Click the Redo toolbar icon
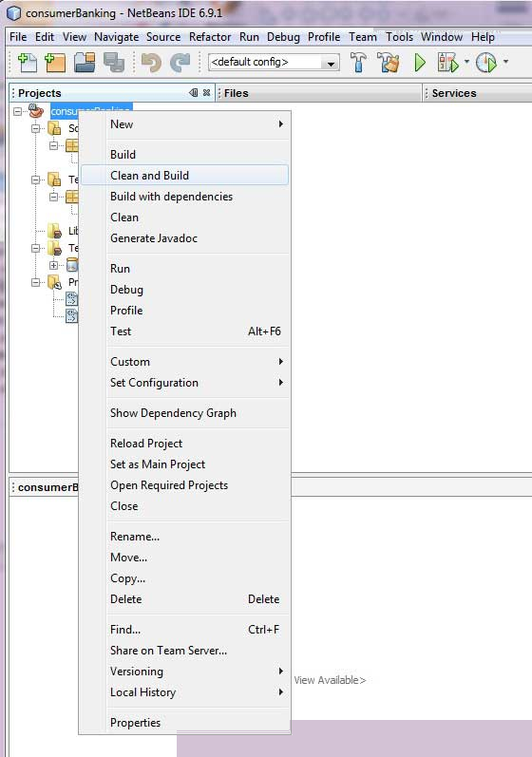This screenshot has width=532, height=757. 180,63
